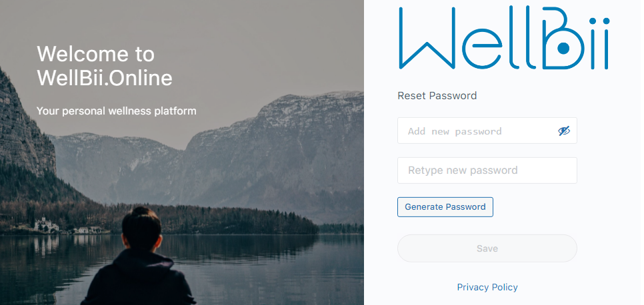Focus the Retype new password field
Viewport: 644px width, 305px height.
(x=487, y=170)
